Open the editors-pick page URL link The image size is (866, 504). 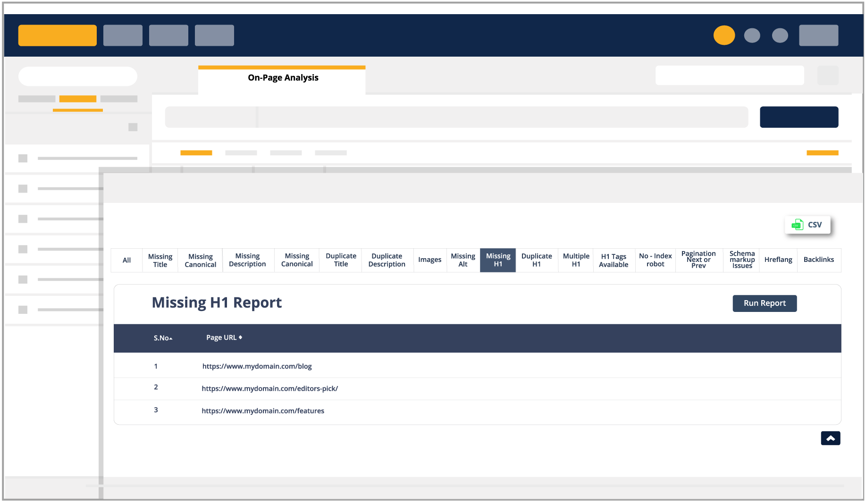[269, 388]
